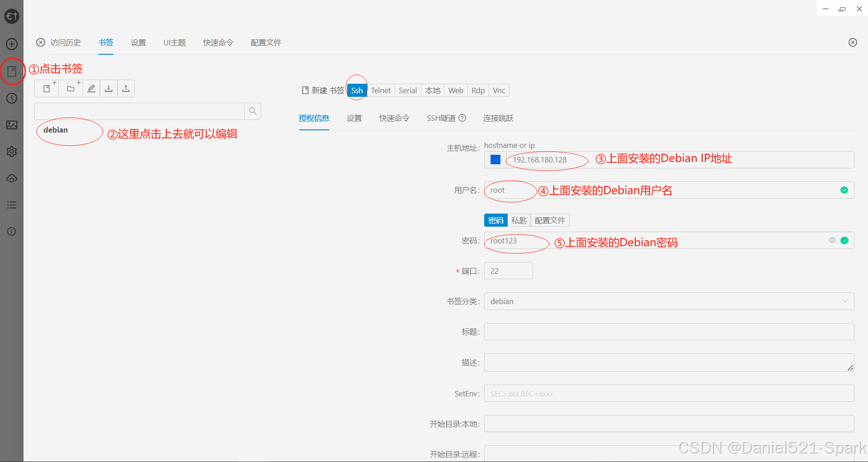Switch to the top 配置文件 tab

click(266, 43)
